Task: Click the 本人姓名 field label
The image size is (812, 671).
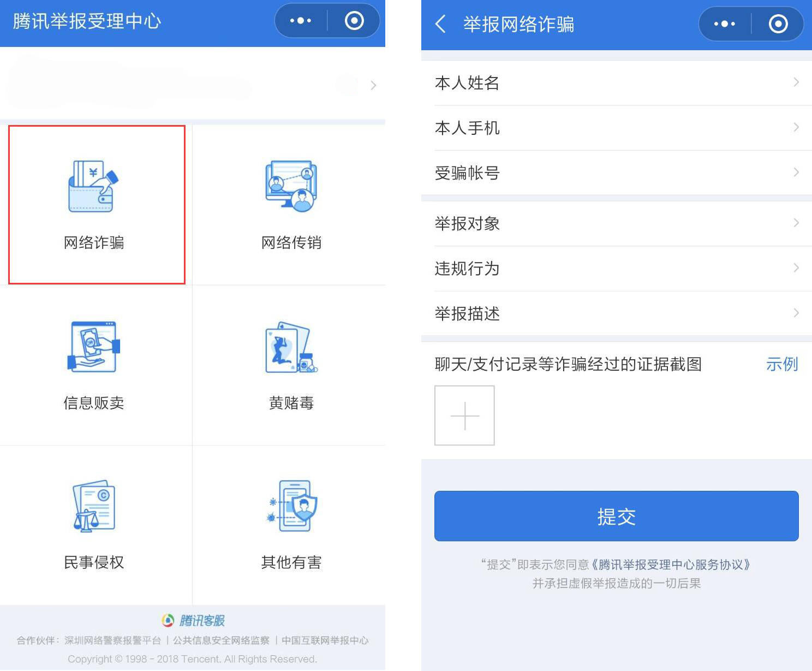Action: click(467, 83)
